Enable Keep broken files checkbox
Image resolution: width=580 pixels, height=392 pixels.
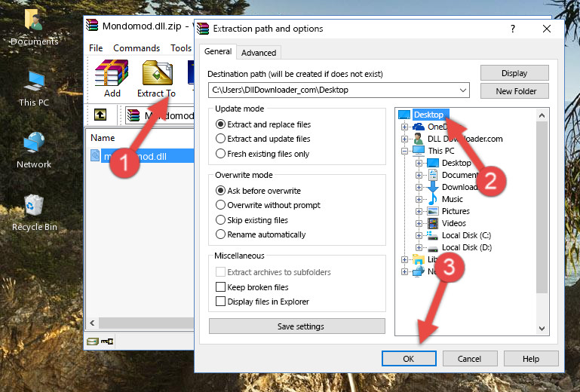coord(220,287)
